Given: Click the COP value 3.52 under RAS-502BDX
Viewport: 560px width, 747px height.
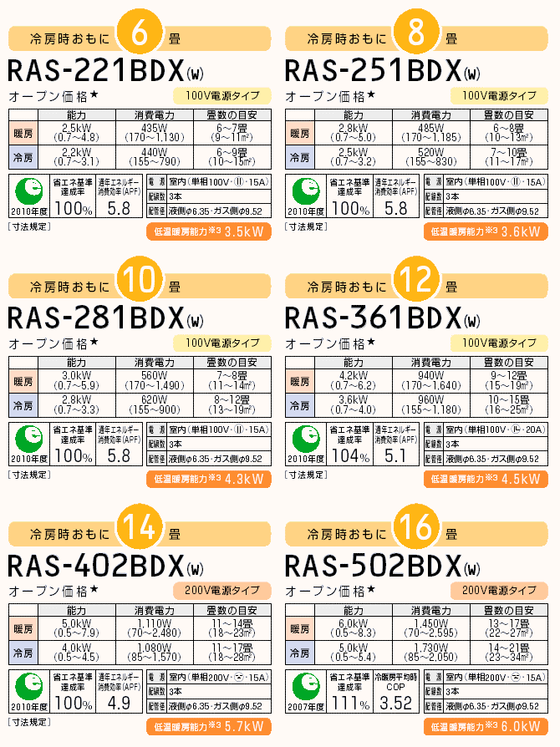Looking at the screenshot, I should [395, 704].
